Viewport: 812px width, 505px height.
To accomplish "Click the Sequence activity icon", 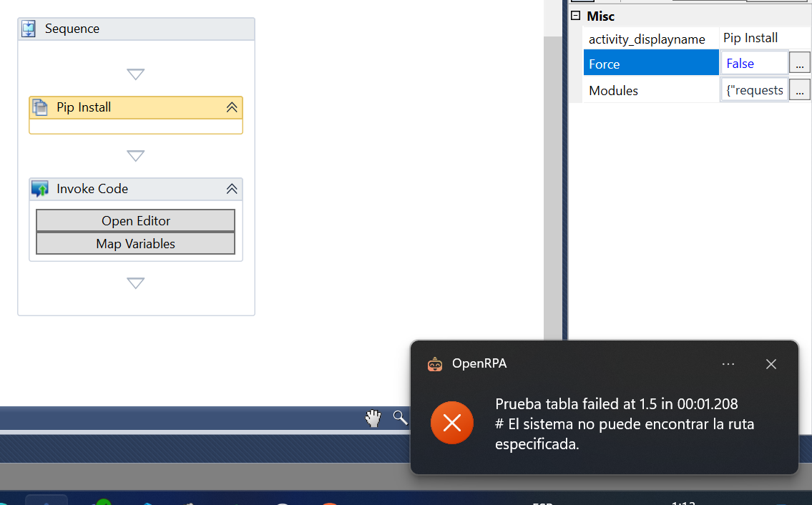I will 29,29.
